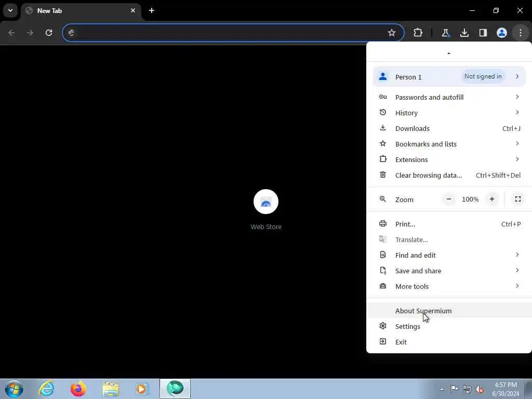
Task: Select the Translate menu item
Action: point(449,240)
